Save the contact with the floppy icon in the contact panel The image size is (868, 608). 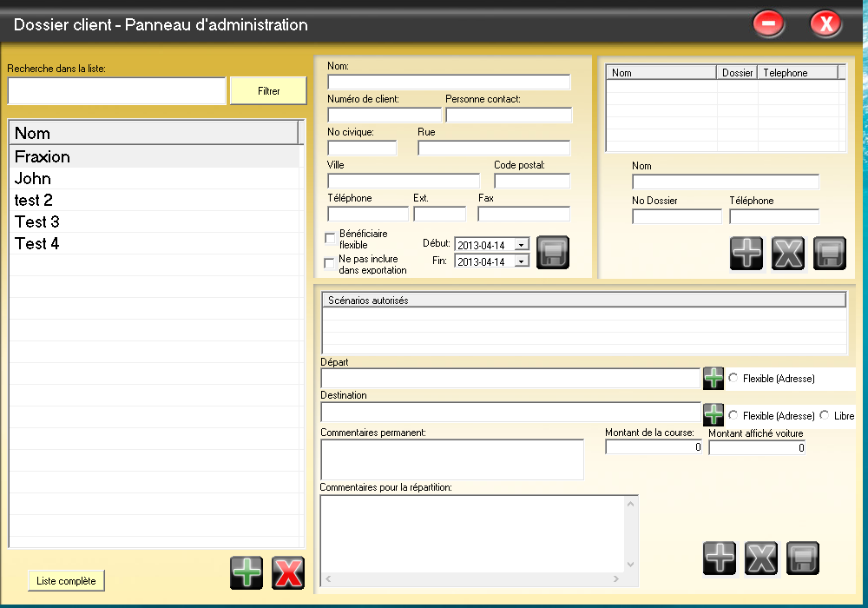pos(829,253)
